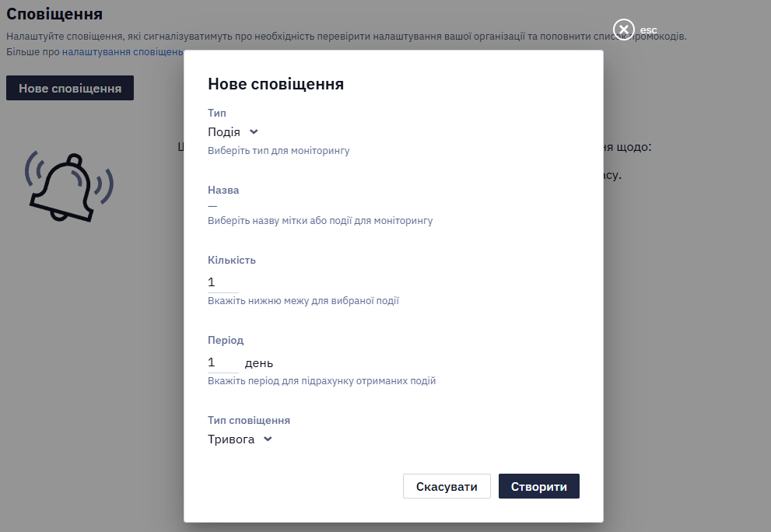Click the chevron arrow next to Подія

tap(254, 131)
